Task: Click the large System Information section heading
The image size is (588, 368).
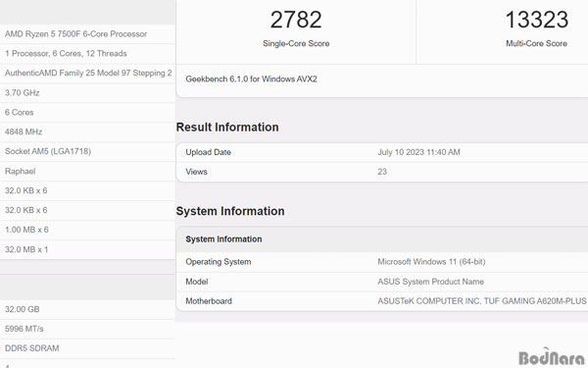Action: pos(230,211)
